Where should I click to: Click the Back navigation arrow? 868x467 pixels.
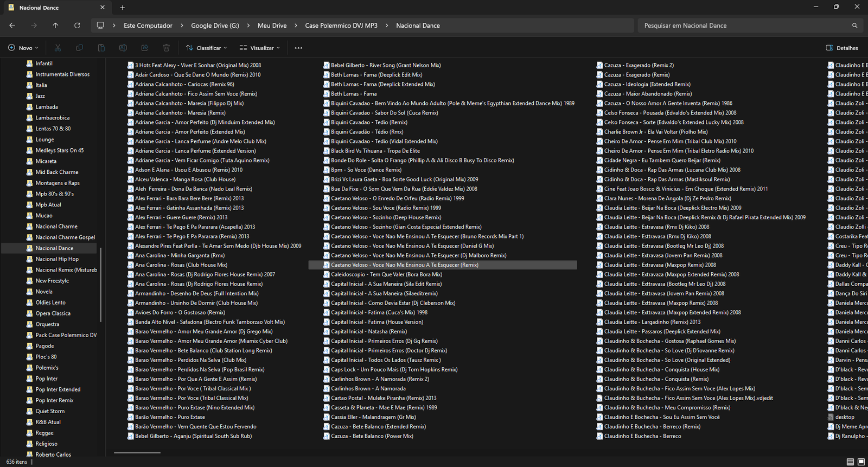click(x=12, y=26)
